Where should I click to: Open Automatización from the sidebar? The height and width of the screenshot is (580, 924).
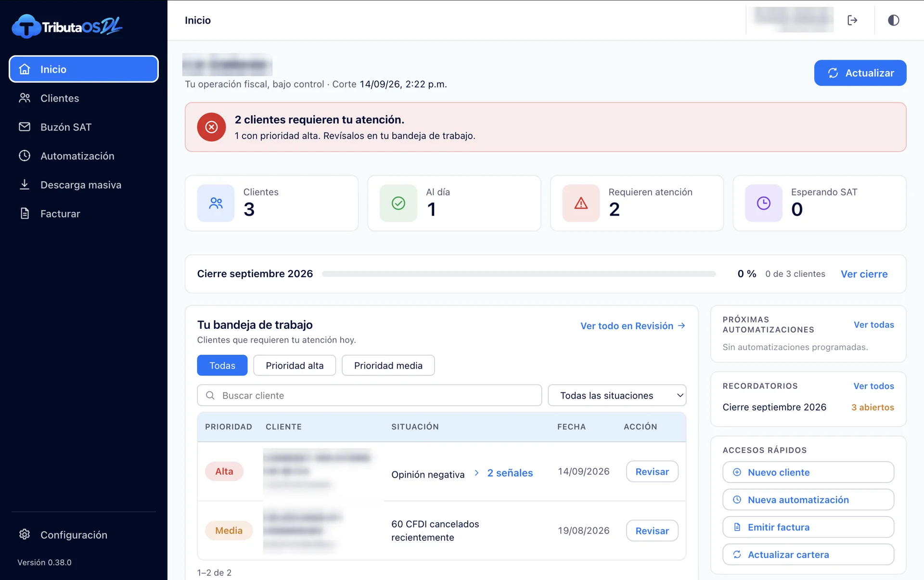pyautogui.click(x=84, y=156)
